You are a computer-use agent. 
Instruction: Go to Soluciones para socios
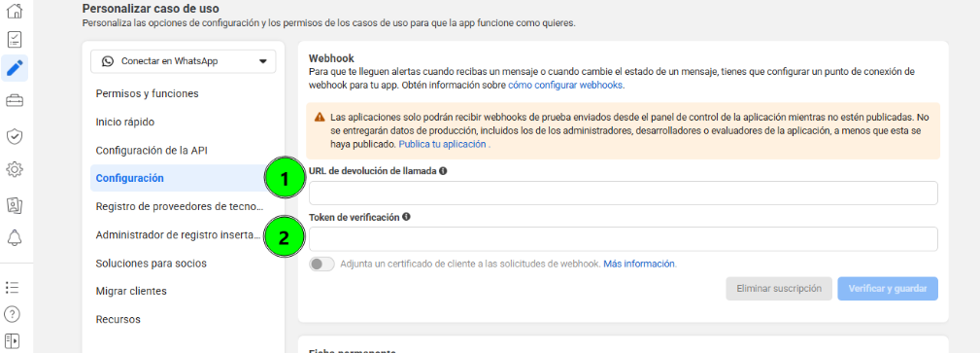coord(152,264)
